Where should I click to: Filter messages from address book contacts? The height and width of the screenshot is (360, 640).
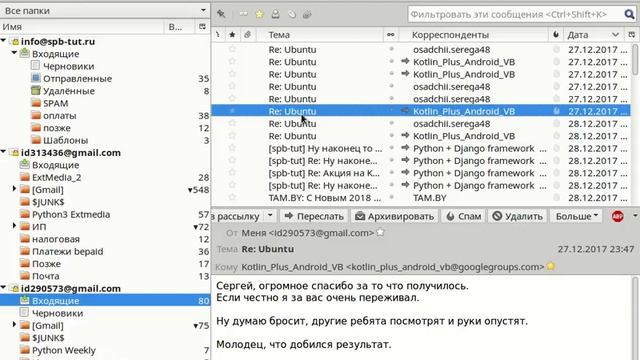[276, 14]
